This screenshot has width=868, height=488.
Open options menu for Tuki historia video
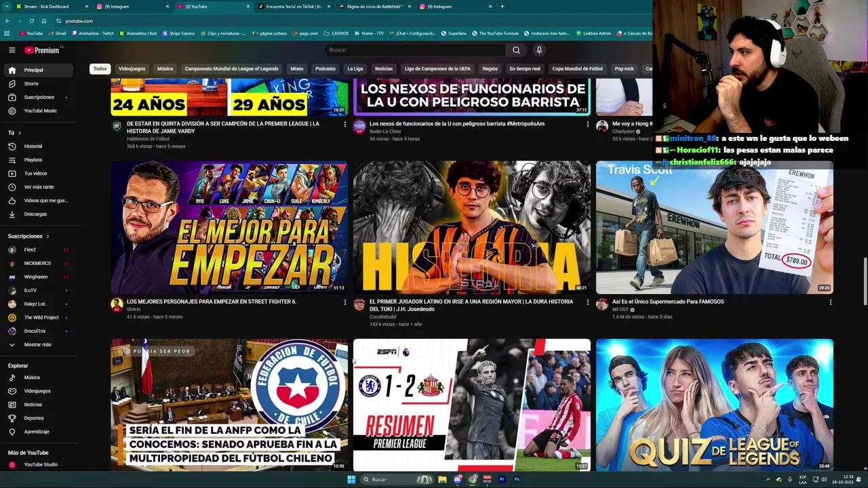tap(587, 302)
